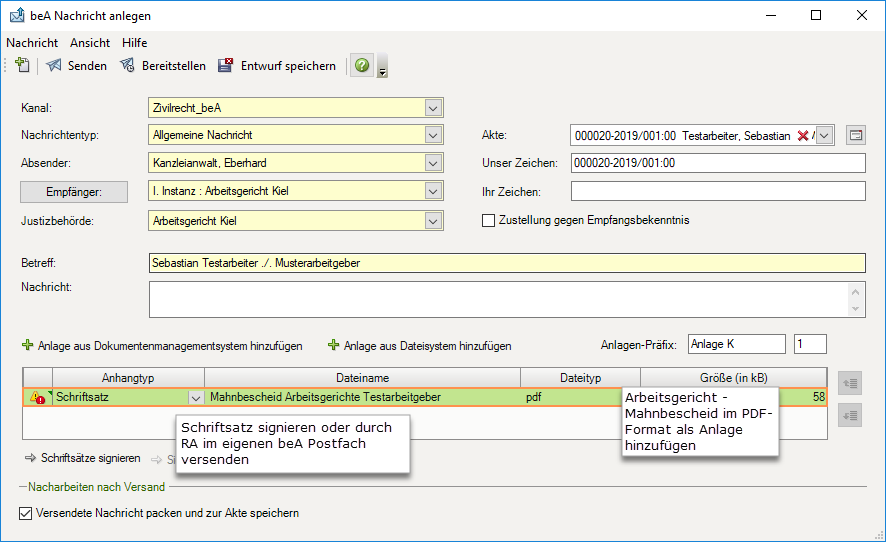886x542 pixels.
Task: Move attachment up with upper arrow icon
Action: [851, 383]
